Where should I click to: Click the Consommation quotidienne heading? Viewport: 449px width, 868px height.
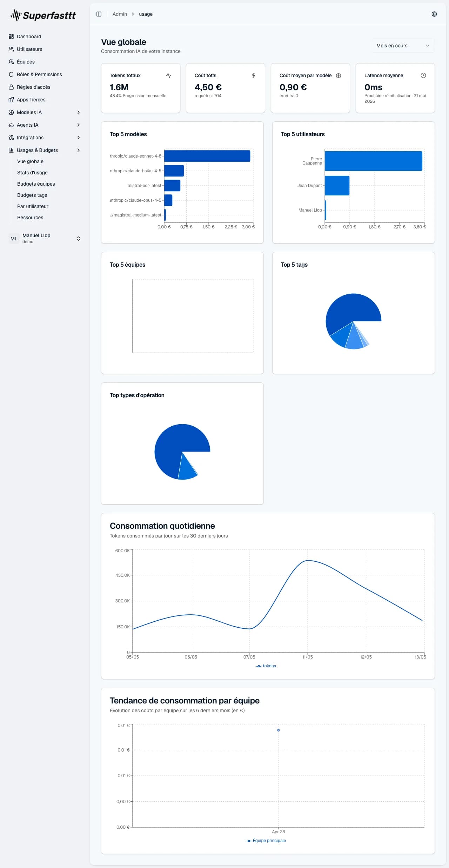[162, 526]
